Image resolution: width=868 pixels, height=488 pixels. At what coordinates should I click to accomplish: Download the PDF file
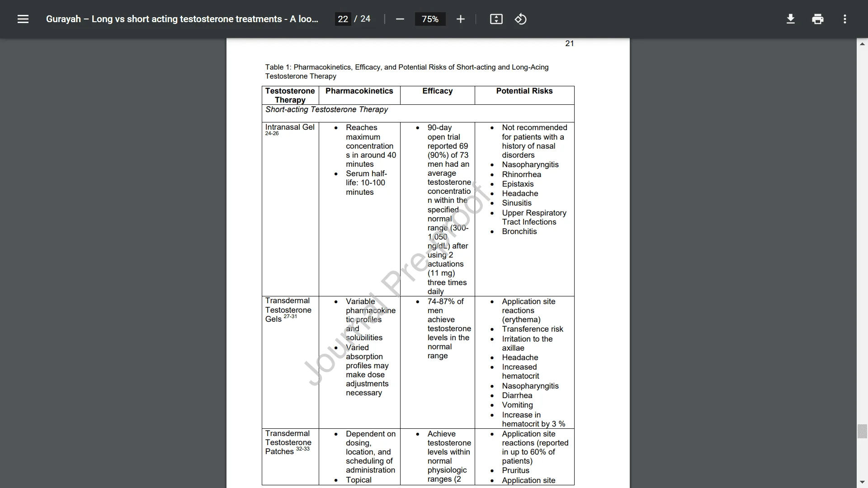[790, 19]
